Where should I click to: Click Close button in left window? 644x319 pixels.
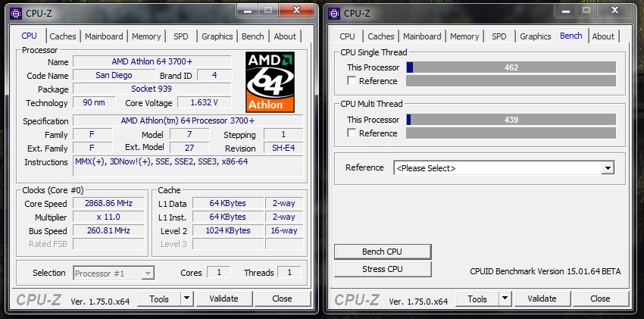pyautogui.click(x=282, y=299)
